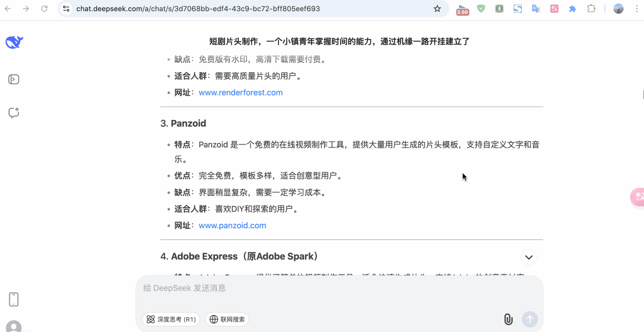Click the scroll-to-bottom chevron button
The image size is (644, 332).
pos(529,257)
